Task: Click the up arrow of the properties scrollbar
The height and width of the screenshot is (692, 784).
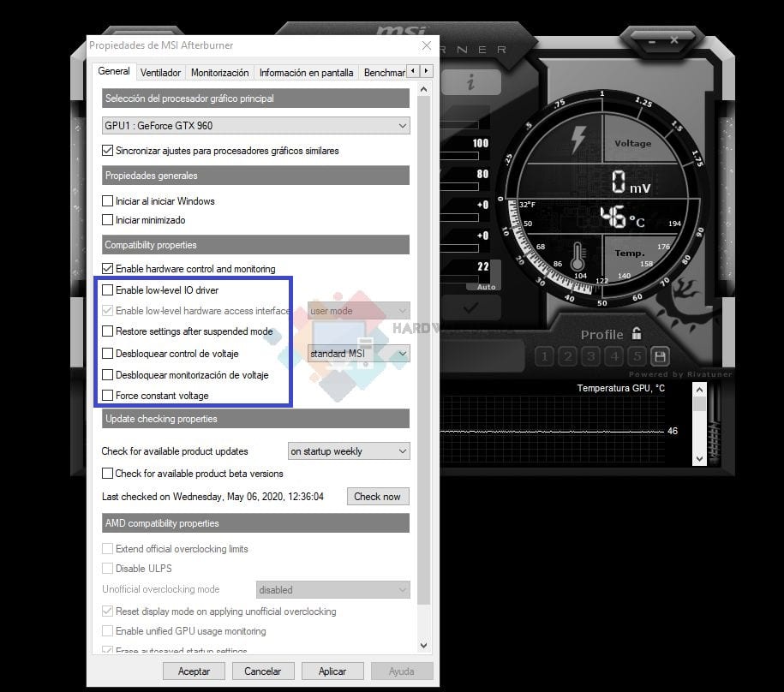Action: [424, 90]
